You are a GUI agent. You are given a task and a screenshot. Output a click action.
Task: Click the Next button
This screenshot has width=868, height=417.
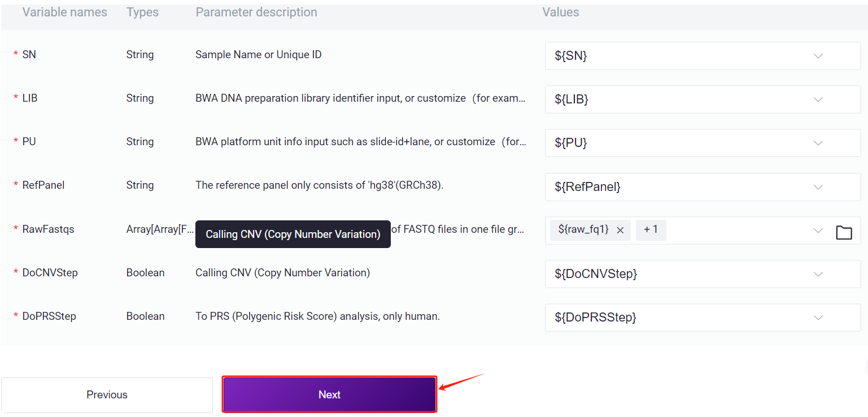point(329,394)
